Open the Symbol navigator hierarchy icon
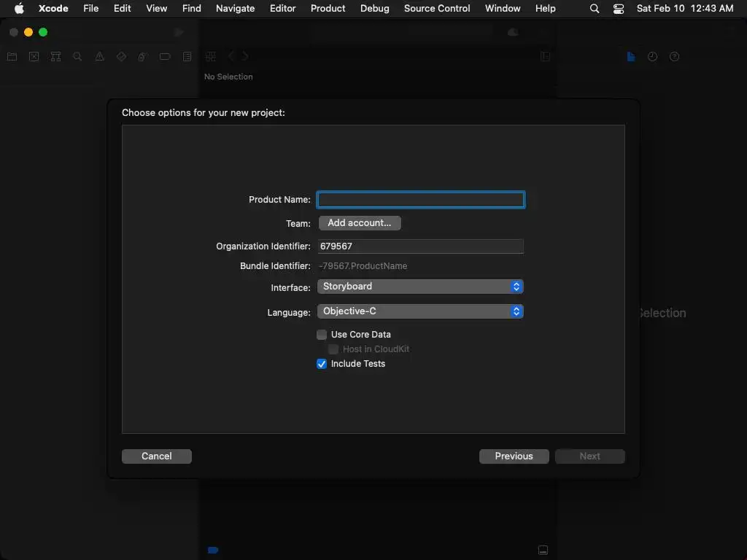The width and height of the screenshot is (747, 560). click(x=55, y=57)
